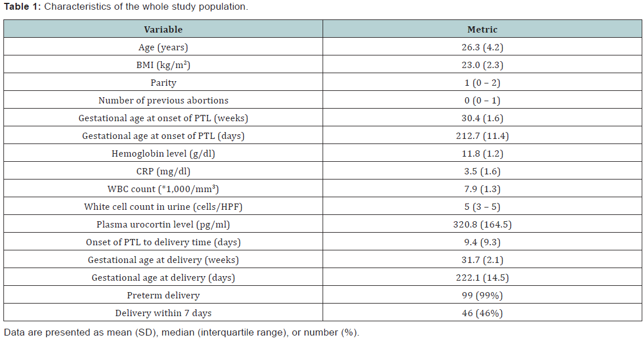Click the Metric column header
Image resolution: width=644 pixels, height=339 pixels.
tap(482, 29)
